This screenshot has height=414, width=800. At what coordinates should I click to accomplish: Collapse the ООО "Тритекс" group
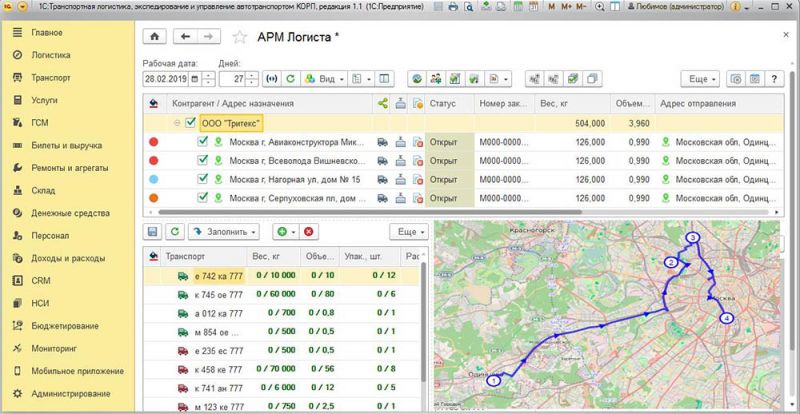[x=177, y=123]
